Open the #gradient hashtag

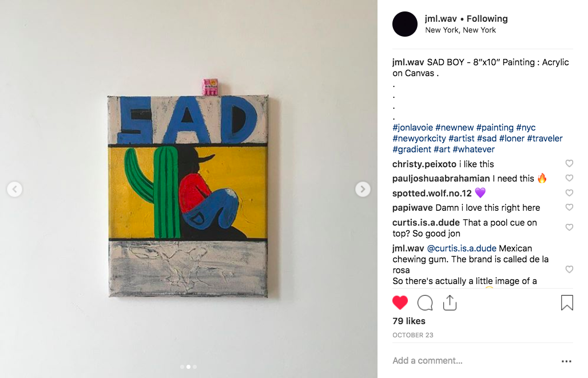click(x=412, y=149)
